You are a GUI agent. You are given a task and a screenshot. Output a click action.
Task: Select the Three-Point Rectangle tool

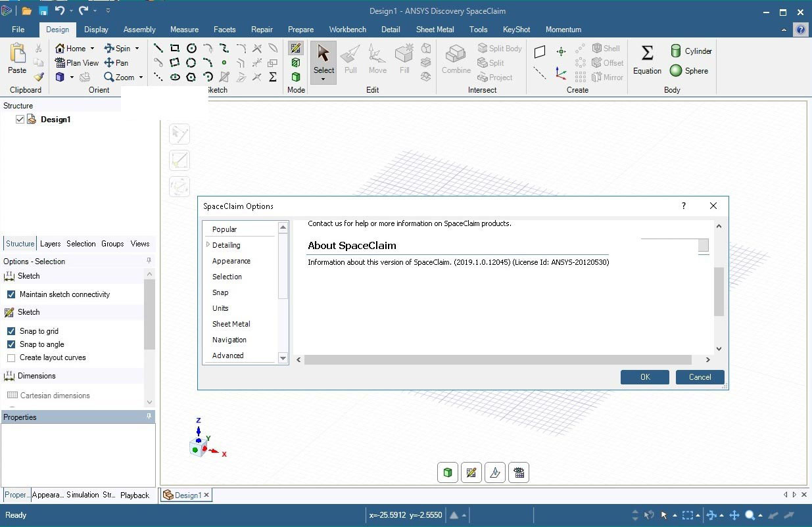[175, 62]
